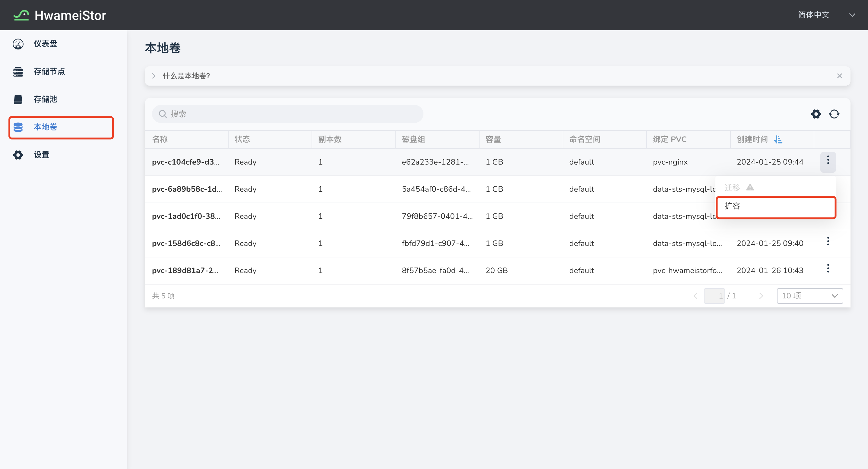
Task: Open actions menu for pvc-189d81a7 row
Action: (828, 269)
